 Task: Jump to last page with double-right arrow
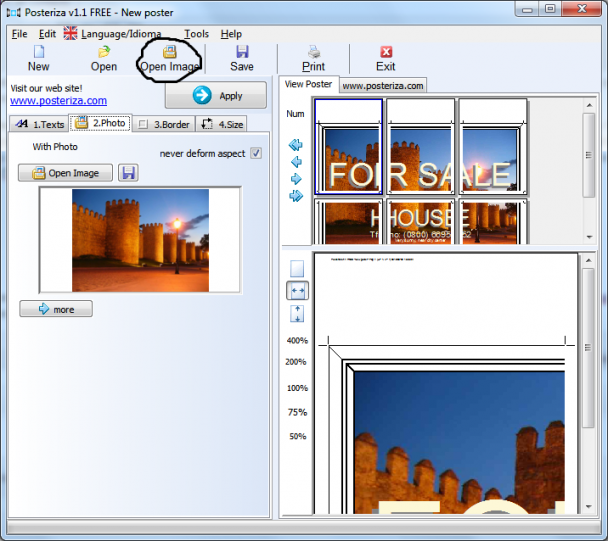[x=296, y=196]
